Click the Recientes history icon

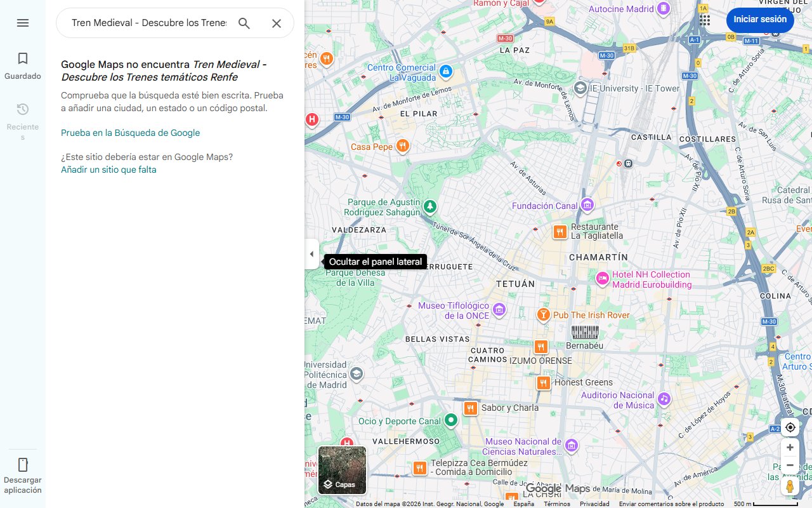(x=23, y=109)
